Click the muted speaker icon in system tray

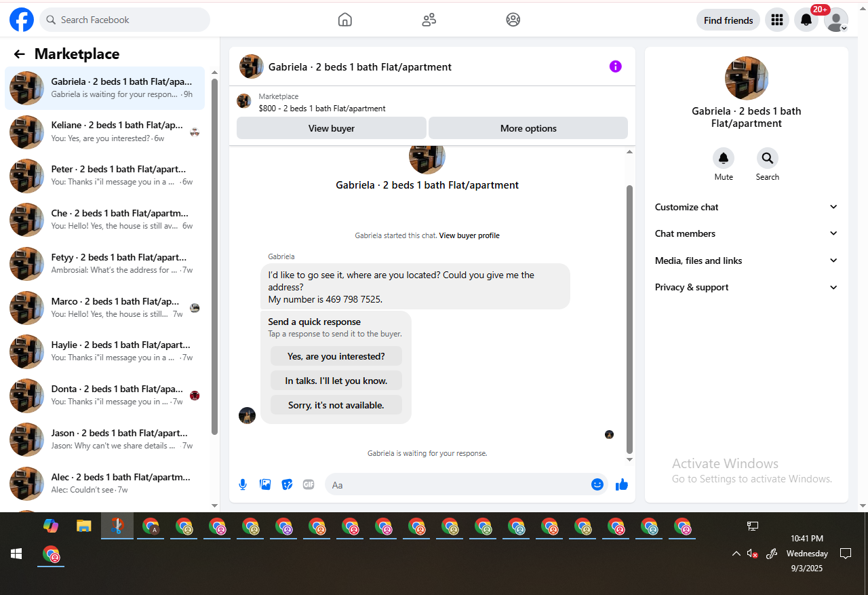pyautogui.click(x=752, y=554)
